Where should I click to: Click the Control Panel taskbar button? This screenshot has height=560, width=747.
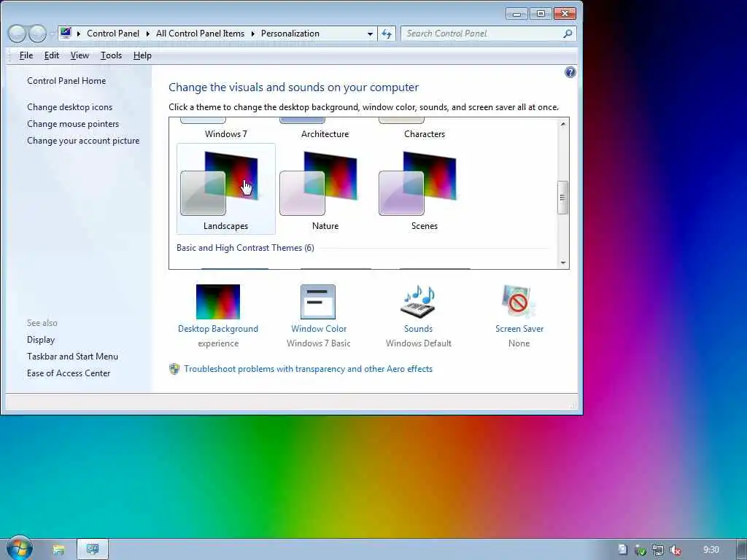coord(93,550)
